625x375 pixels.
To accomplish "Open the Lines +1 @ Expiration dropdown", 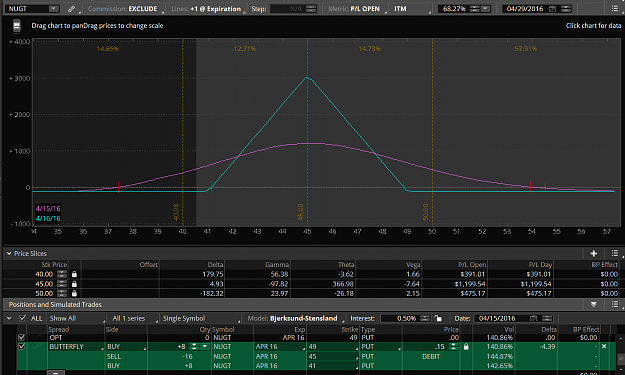I will coord(207,9).
